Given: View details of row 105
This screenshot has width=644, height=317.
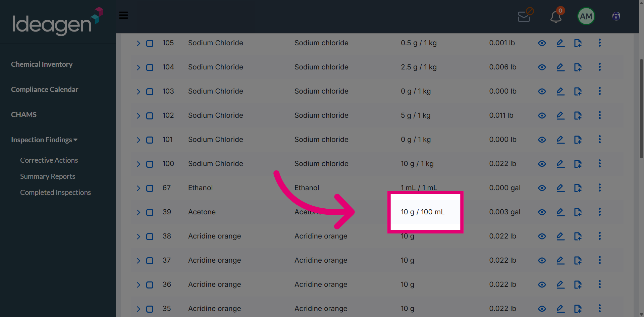Looking at the screenshot, I should (542, 43).
